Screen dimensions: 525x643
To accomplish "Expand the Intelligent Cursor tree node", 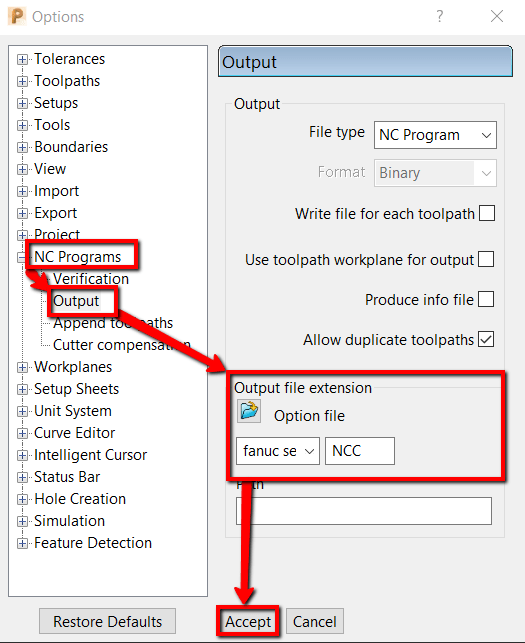I will 22,455.
